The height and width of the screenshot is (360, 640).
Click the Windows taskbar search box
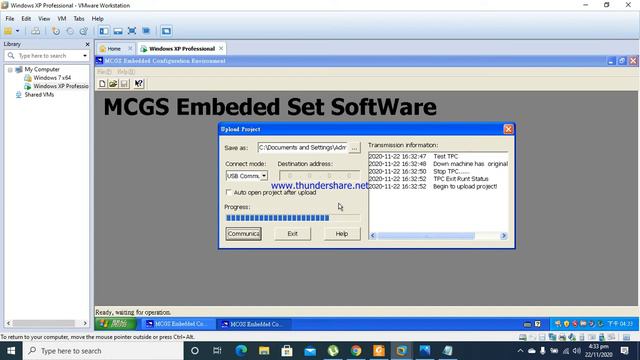(x=103, y=351)
